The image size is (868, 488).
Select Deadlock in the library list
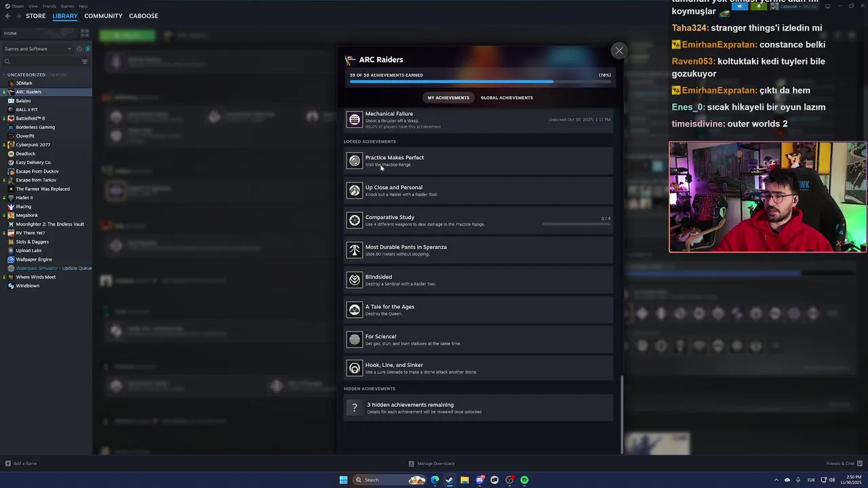[x=25, y=154]
